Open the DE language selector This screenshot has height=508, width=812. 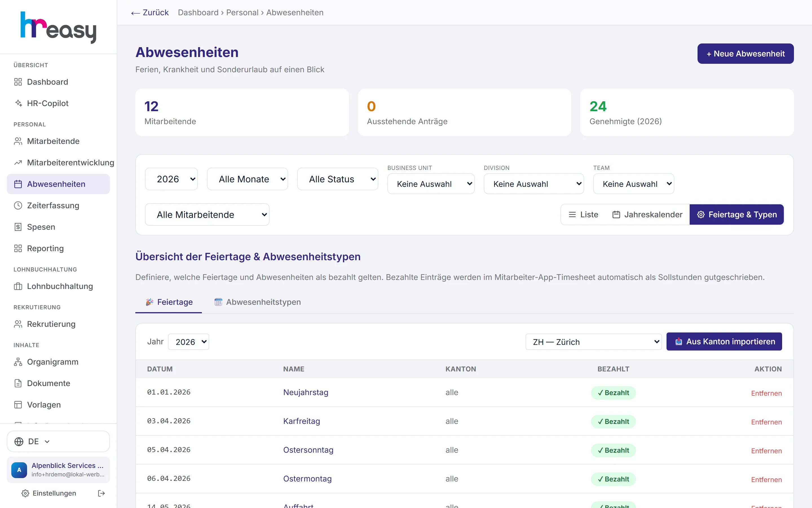(x=58, y=441)
